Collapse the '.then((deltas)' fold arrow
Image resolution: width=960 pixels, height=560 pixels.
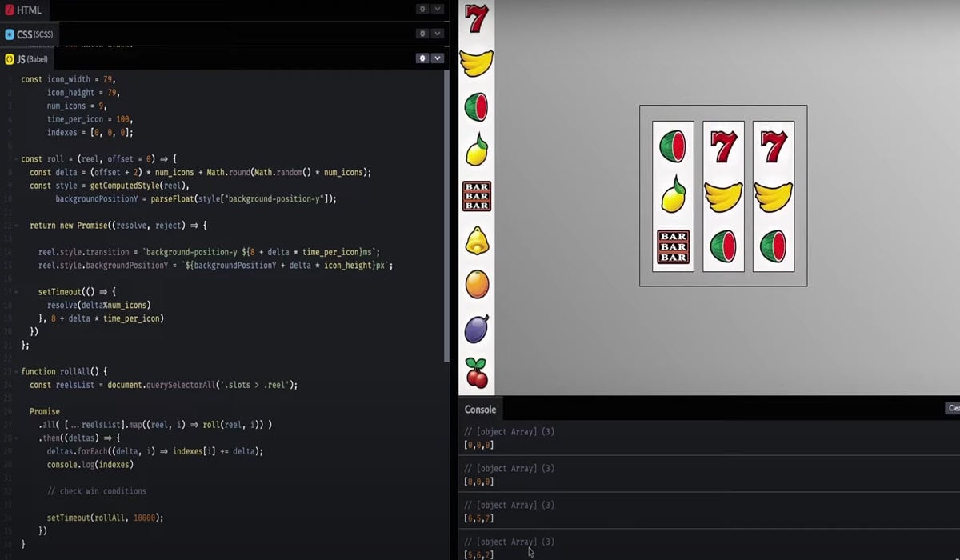tap(15, 438)
